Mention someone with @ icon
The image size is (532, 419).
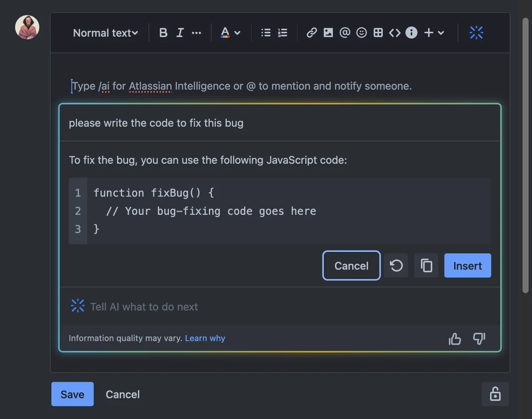point(345,33)
